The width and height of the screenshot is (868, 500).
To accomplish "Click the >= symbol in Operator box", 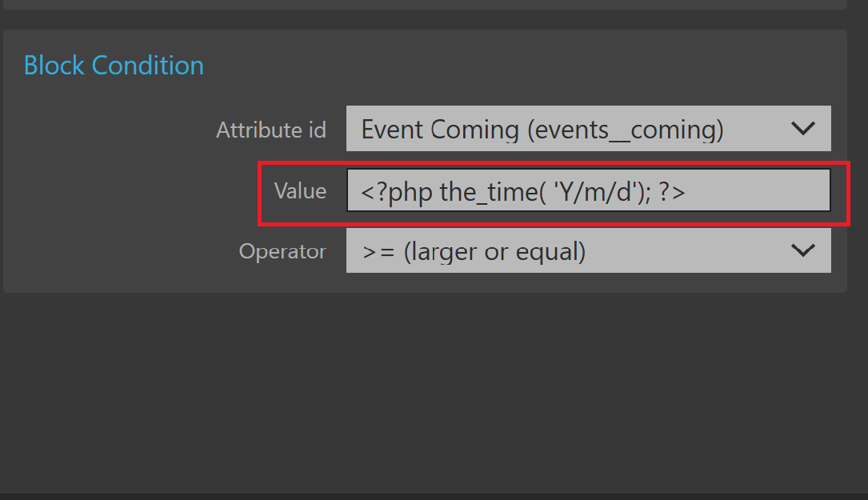I will click(x=378, y=252).
